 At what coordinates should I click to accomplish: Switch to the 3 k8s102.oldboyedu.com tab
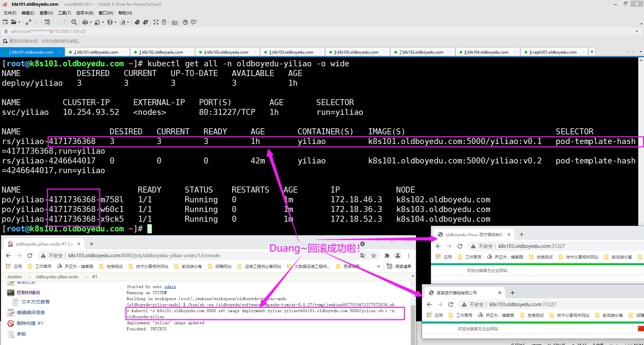coord(162,52)
